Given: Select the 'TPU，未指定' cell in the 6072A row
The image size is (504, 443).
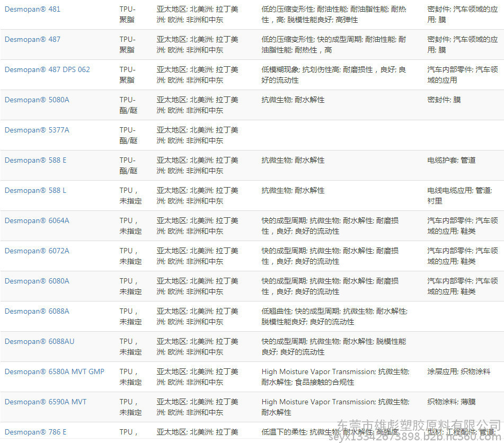Looking at the screenshot, I should 130,256.
